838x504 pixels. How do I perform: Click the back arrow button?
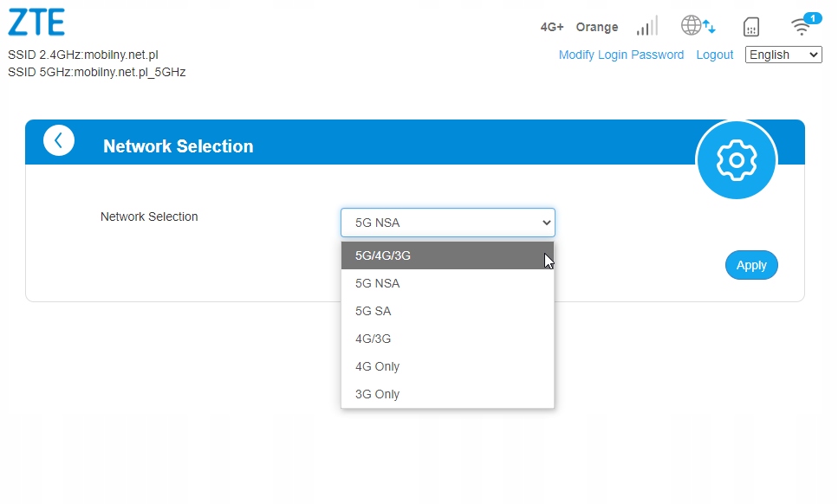(x=59, y=140)
